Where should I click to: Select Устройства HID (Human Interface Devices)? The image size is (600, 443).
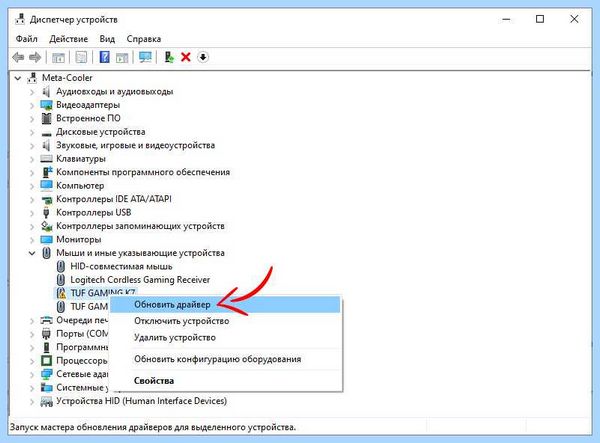tap(142, 401)
